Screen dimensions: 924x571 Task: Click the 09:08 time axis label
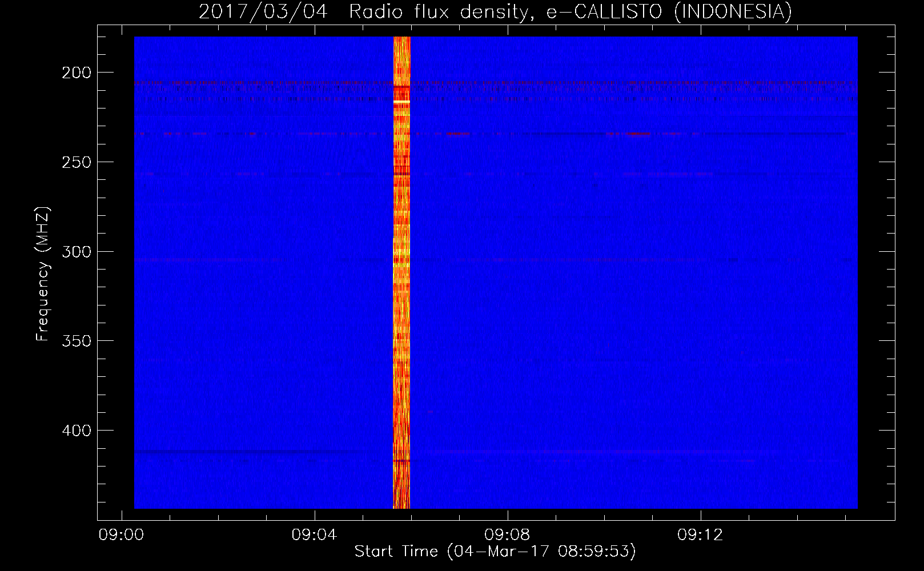(507, 535)
